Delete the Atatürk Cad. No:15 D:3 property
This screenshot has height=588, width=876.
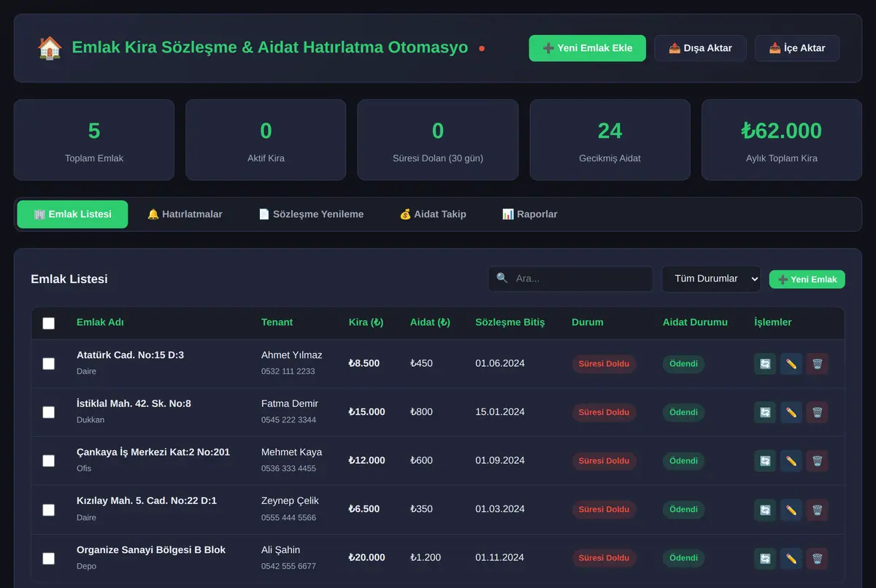pyautogui.click(x=817, y=363)
